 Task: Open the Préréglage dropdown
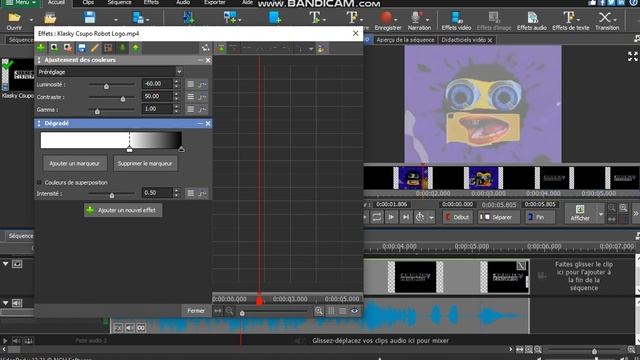point(110,72)
